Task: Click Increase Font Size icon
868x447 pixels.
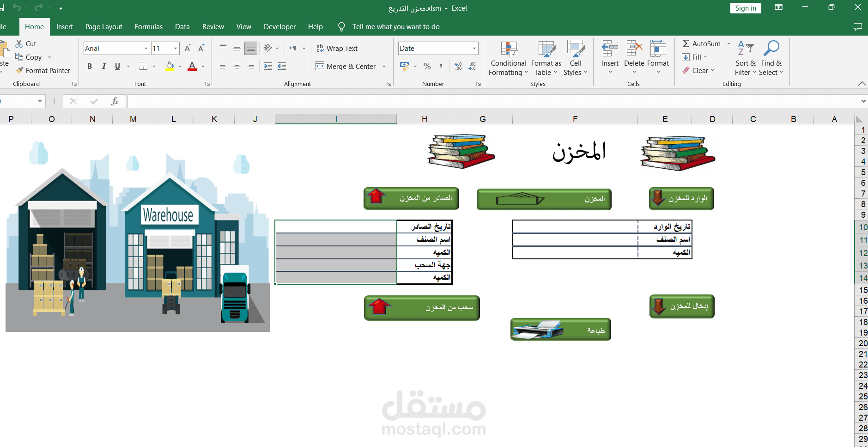Action: coord(188,48)
